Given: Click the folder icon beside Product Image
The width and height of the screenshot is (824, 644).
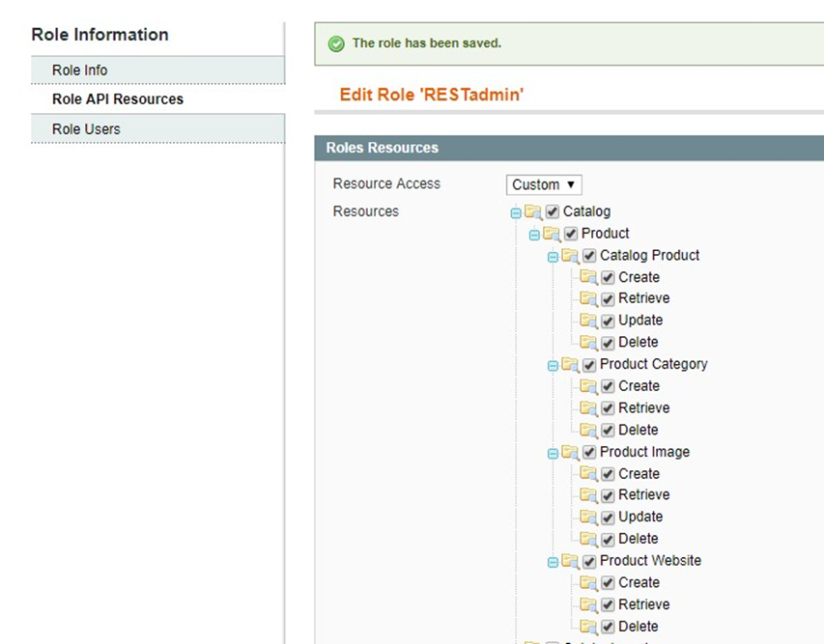Looking at the screenshot, I should pyautogui.click(x=570, y=453).
